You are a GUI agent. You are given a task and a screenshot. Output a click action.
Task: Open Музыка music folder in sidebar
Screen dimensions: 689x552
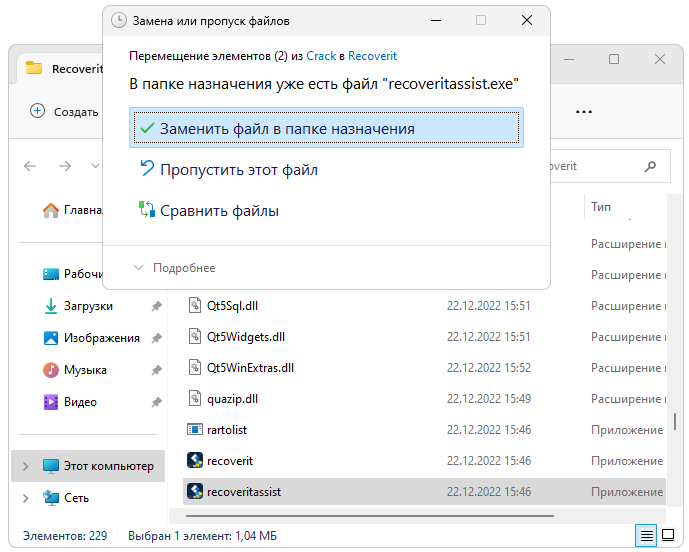pos(75,370)
